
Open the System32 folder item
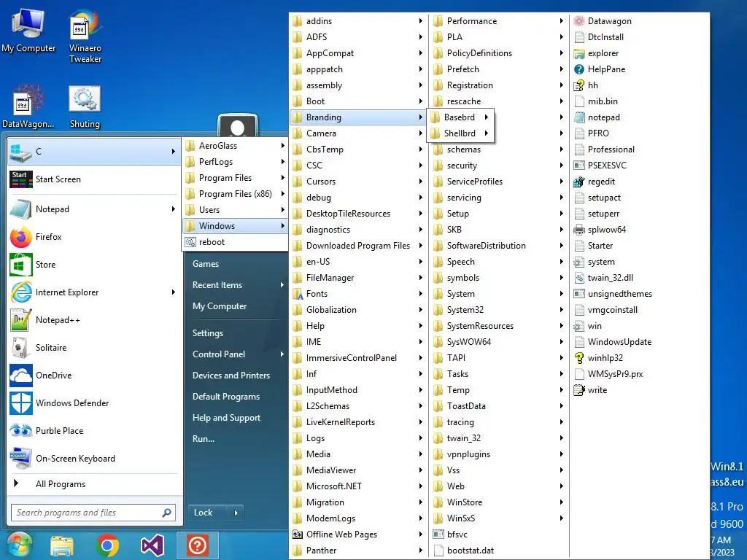(x=498, y=310)
